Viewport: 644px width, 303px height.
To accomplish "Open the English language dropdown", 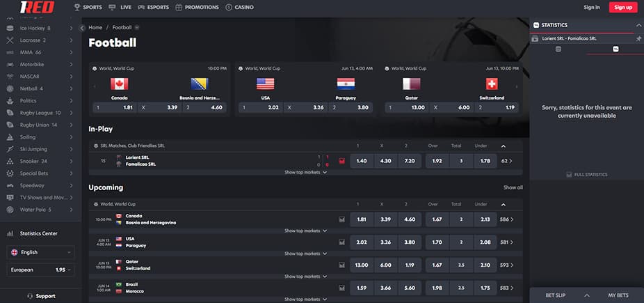I will pyautogui.click(x=40, y=252).
